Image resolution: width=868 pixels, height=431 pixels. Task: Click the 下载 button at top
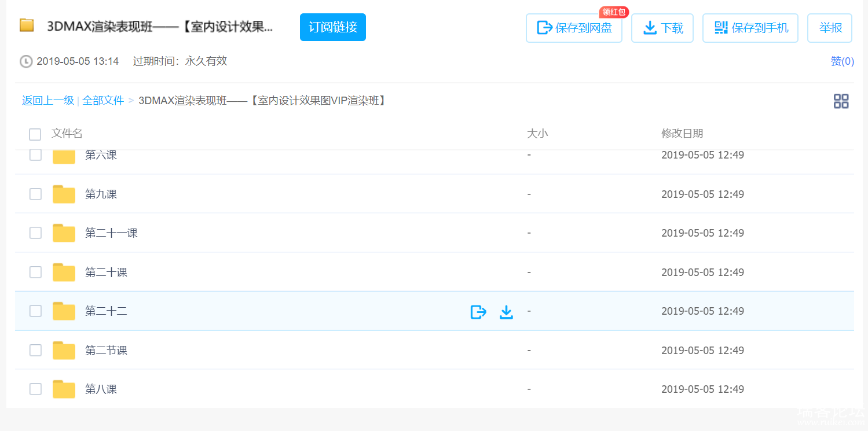662,28
